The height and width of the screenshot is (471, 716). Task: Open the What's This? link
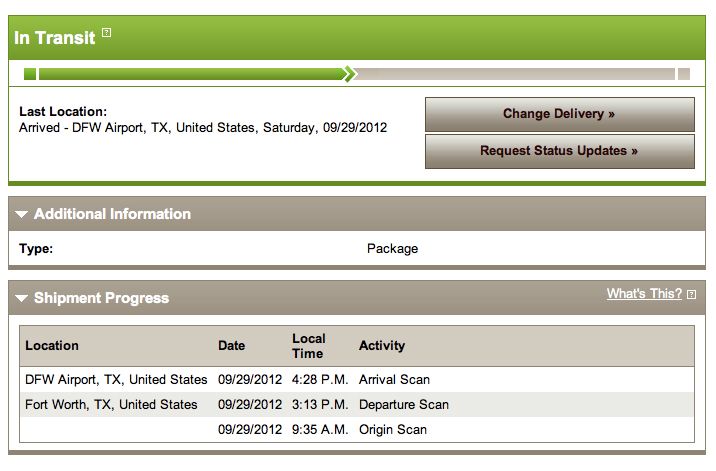(644, 294)
